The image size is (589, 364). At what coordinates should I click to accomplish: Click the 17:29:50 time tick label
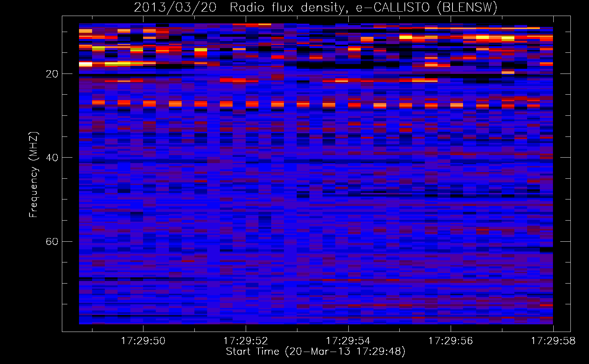tap(143, 341)
